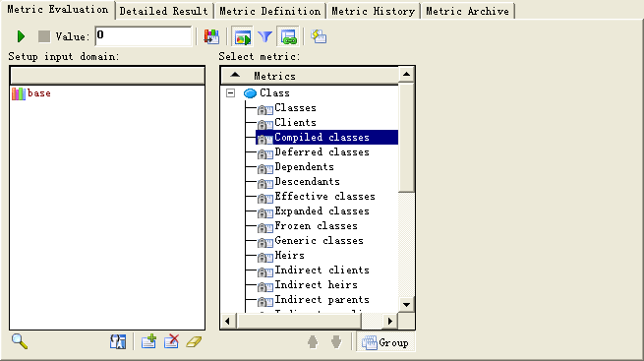Focus the Value input field
The image size is (644, 361).
[143, 36]
